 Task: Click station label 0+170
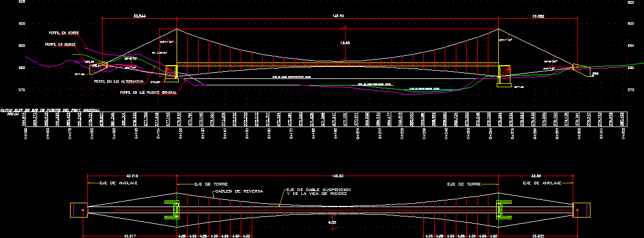[x=291, y=134]
